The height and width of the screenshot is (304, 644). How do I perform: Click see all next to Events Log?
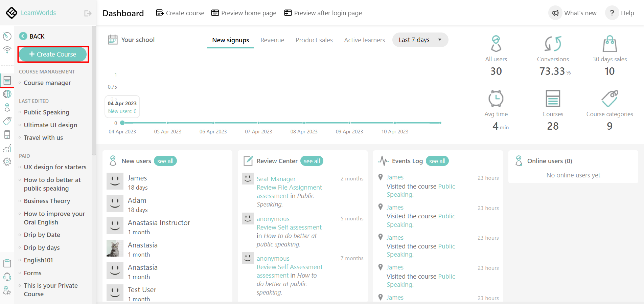click(x=437, y=161)
